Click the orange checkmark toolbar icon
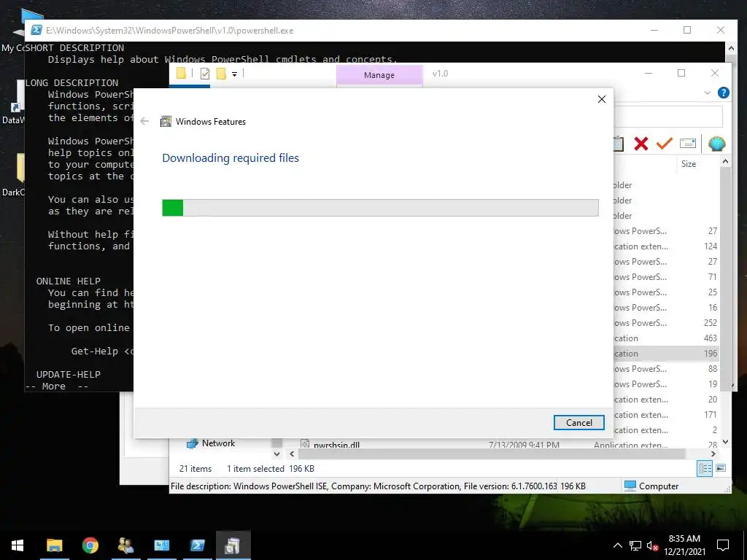Image resolution: width=747 pixels, height=560 pixels. tap(664, 144)
